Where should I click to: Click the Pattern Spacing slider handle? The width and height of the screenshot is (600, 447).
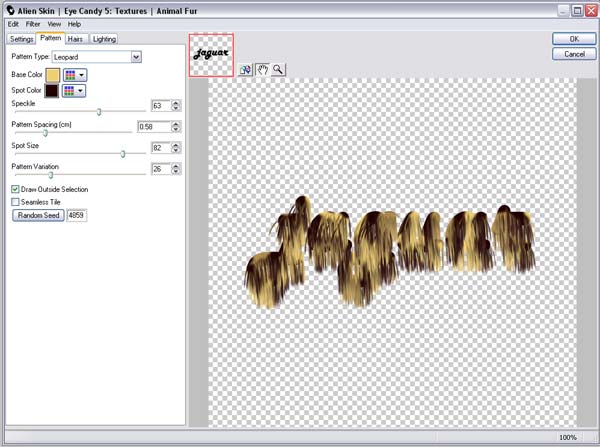[x=46, y=133]
